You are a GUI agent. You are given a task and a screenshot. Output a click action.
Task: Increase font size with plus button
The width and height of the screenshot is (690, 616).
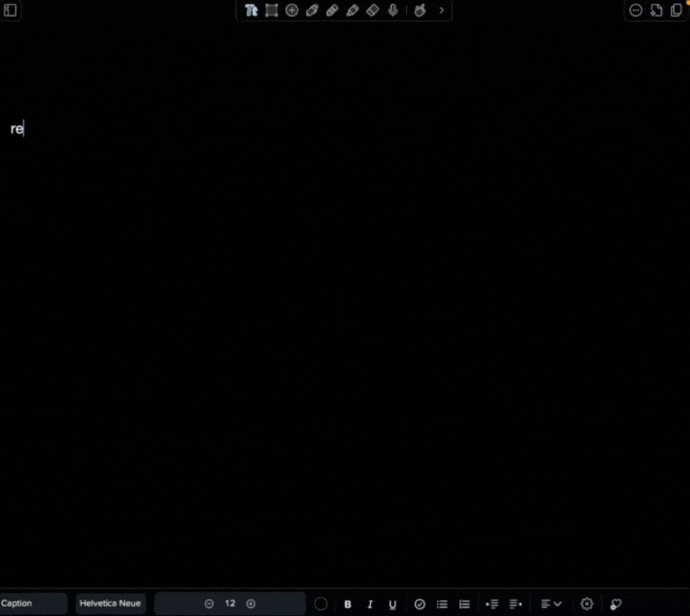pos(251,603)
